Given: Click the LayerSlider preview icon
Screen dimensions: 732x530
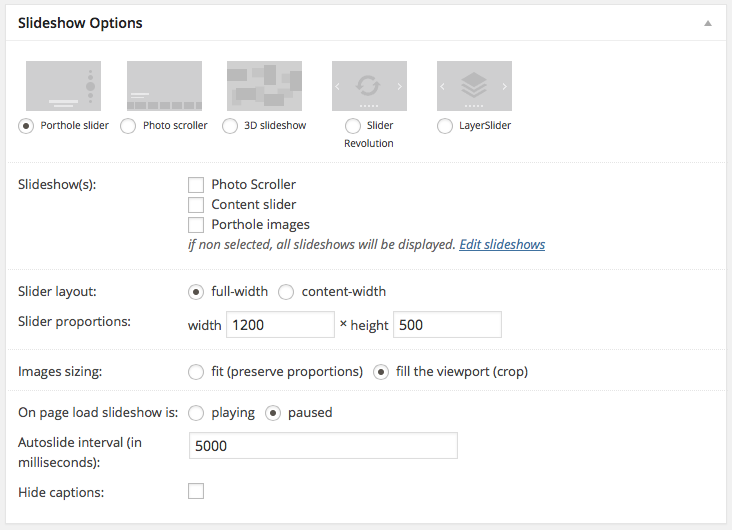Looking at the screenshot, I should click(474, 86).
